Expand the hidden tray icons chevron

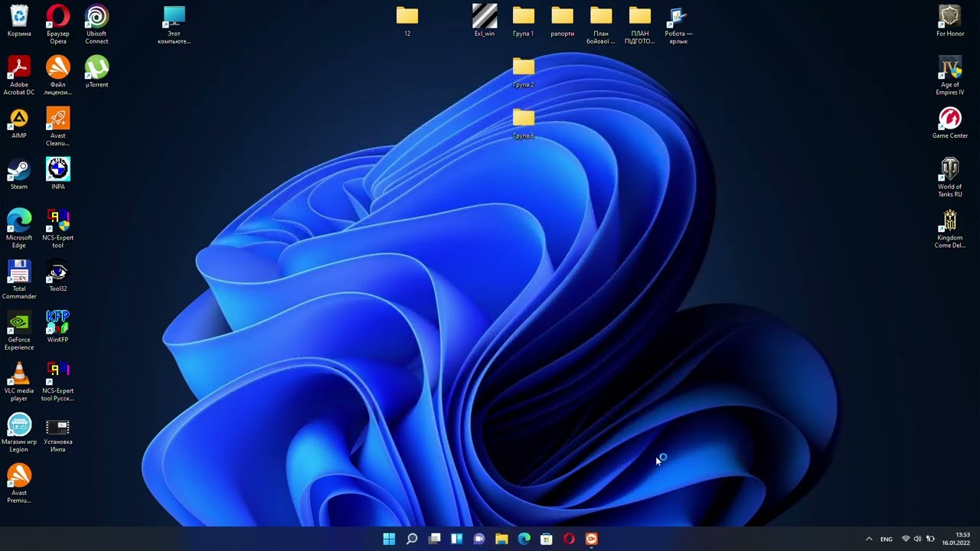tap(869, 539)
